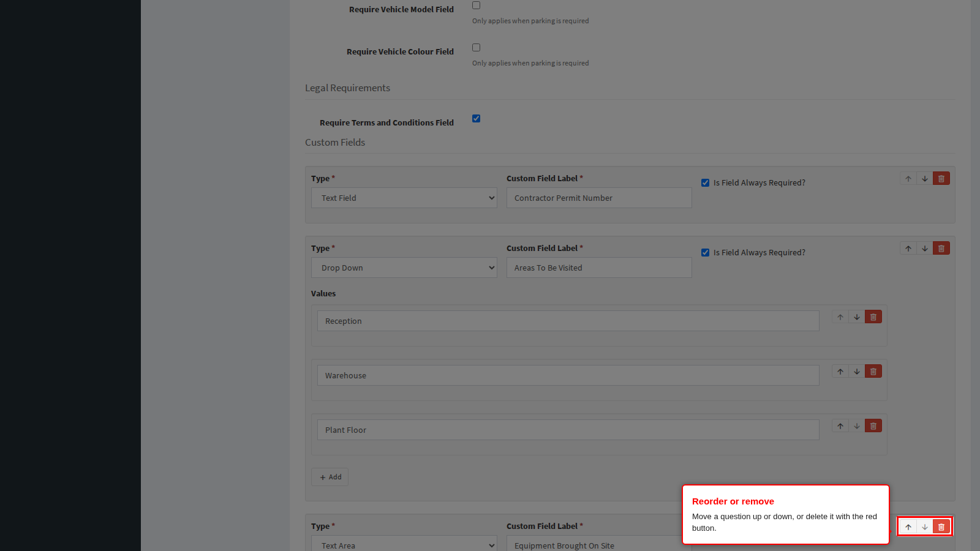Move Areas To Be Visited field down

925,249
